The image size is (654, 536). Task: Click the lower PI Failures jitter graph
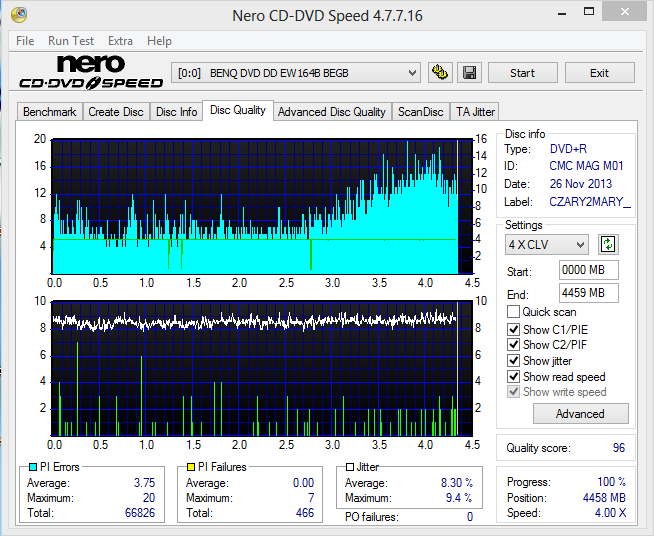[262, 368]
